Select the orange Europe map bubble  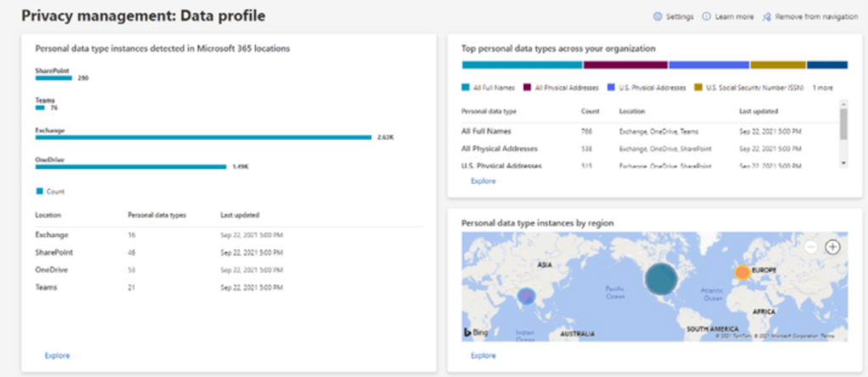tap(742, 273)
